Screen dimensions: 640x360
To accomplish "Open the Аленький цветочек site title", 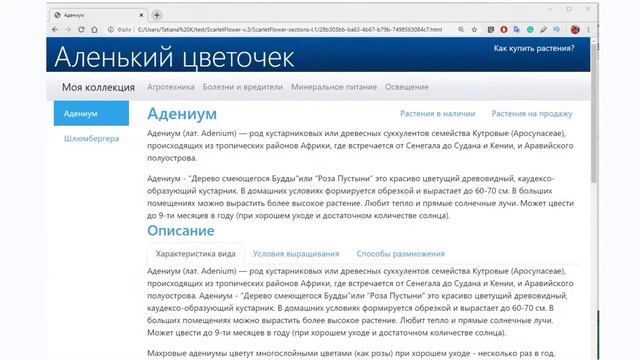I will click(x=174, y=57).
